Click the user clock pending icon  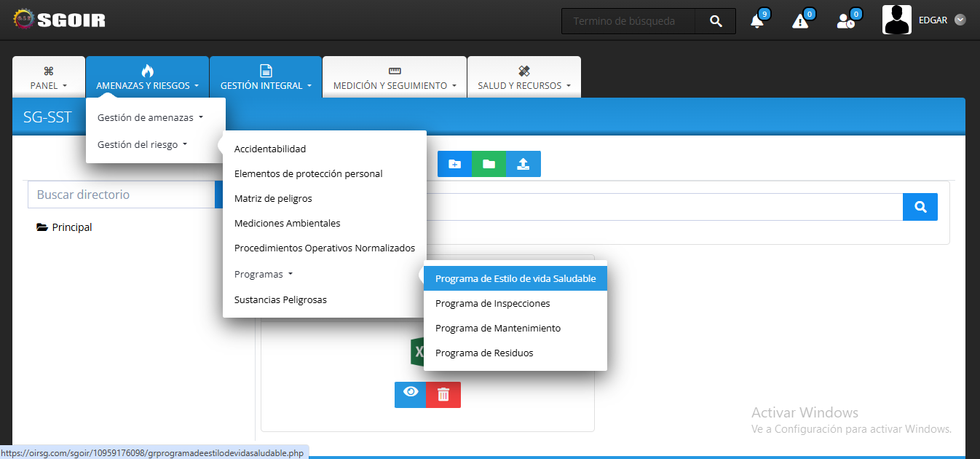845,21
